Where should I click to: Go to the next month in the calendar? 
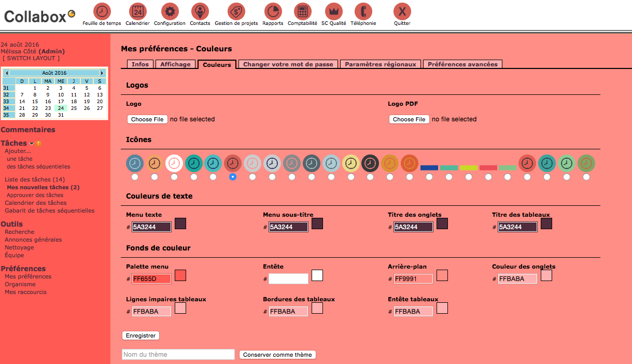[103, 73]
